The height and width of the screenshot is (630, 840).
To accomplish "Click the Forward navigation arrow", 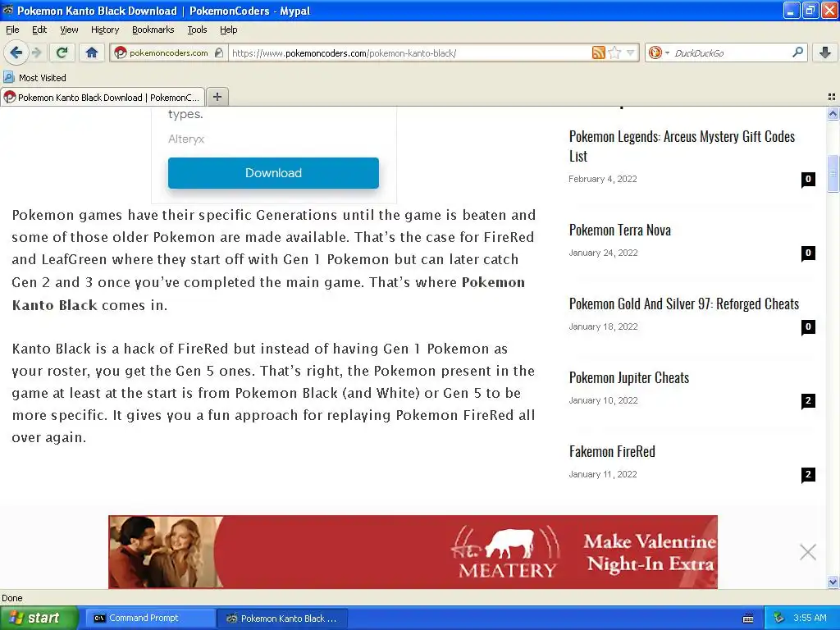I will [36, 52].
